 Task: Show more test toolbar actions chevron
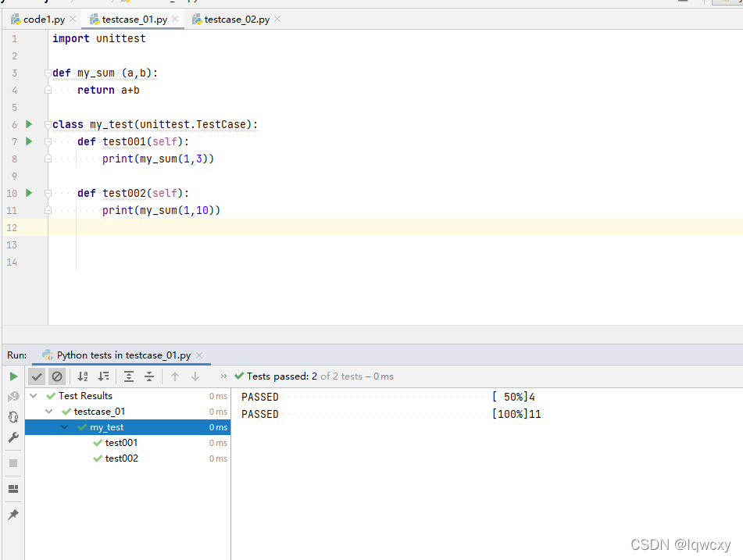click(x=223, y=376)
